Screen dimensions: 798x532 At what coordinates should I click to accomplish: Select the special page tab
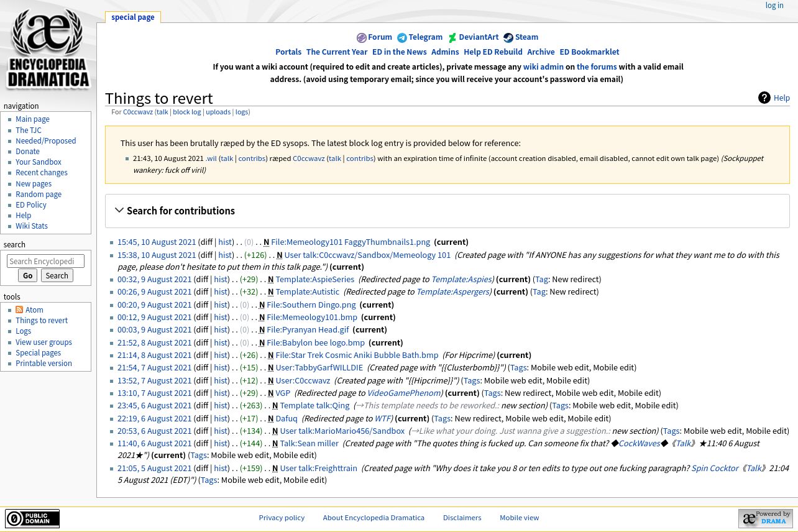[x=133, y=17]
